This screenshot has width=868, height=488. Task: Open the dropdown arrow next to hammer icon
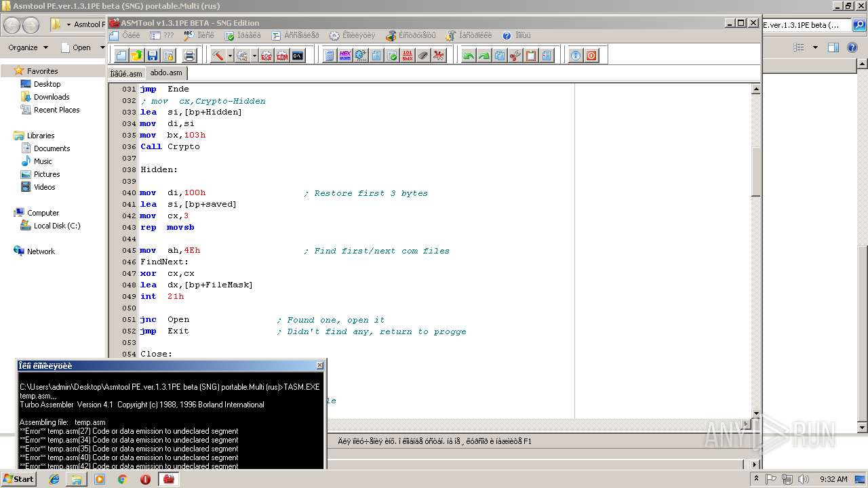230,56
